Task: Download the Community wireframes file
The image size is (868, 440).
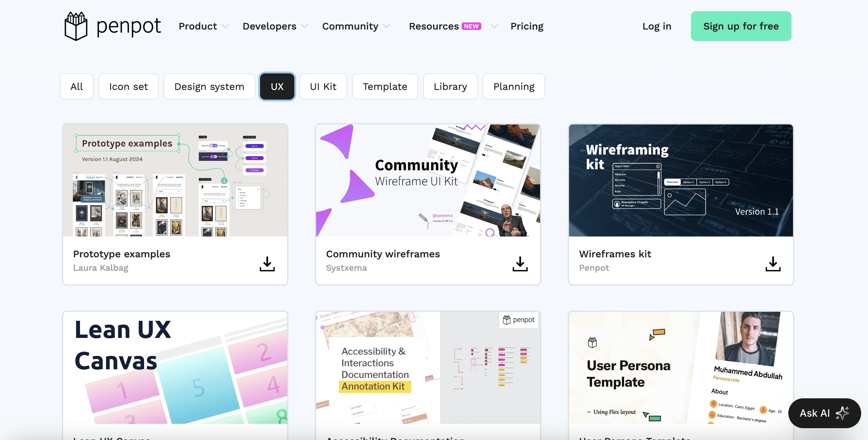Action: click(x=520, y=264)
